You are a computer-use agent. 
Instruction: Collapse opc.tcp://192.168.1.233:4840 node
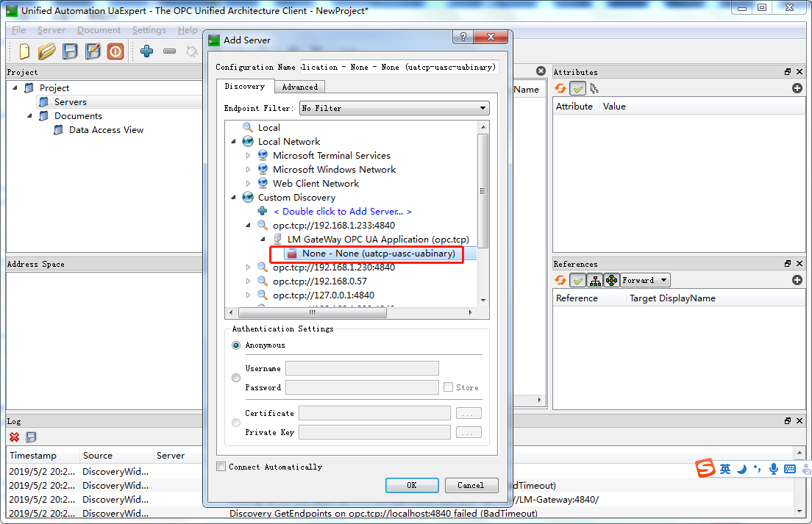pyautogui.click(x=248, y=225)
